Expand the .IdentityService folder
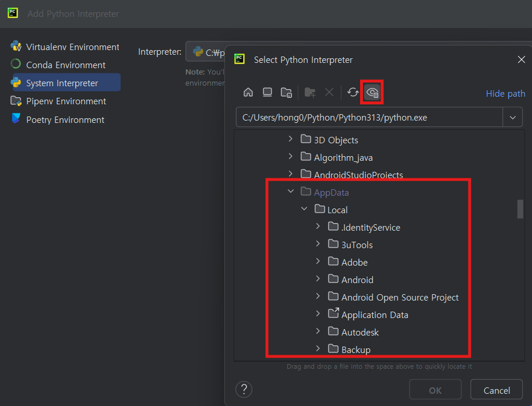This screenshot has height=406, width=532. [x=318, y=226]
